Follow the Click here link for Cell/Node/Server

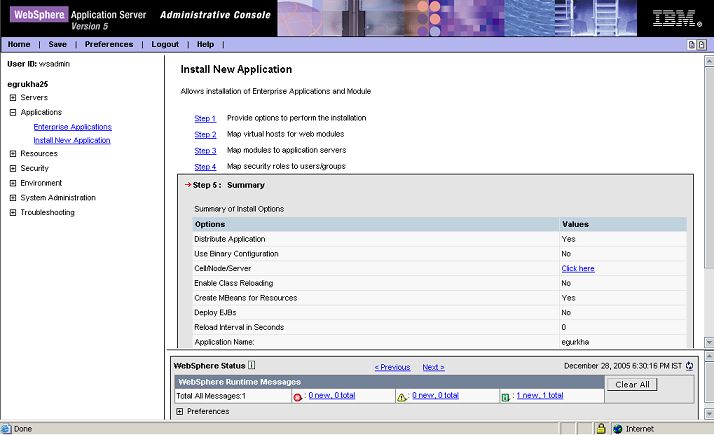point(578,268)
